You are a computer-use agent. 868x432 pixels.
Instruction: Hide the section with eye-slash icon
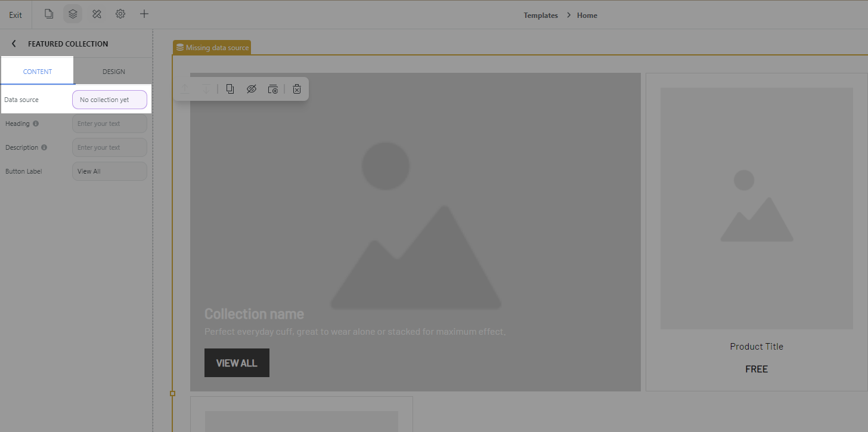click(x=251, y=89)
